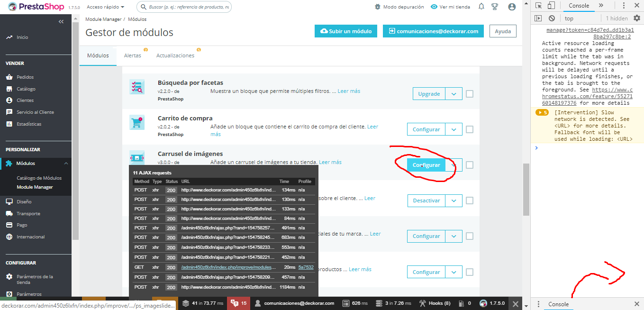Viewport: 644px width, 310px height.
Task: Collapse the Módulos sidebar submenu
Action: tap(66, 164)
